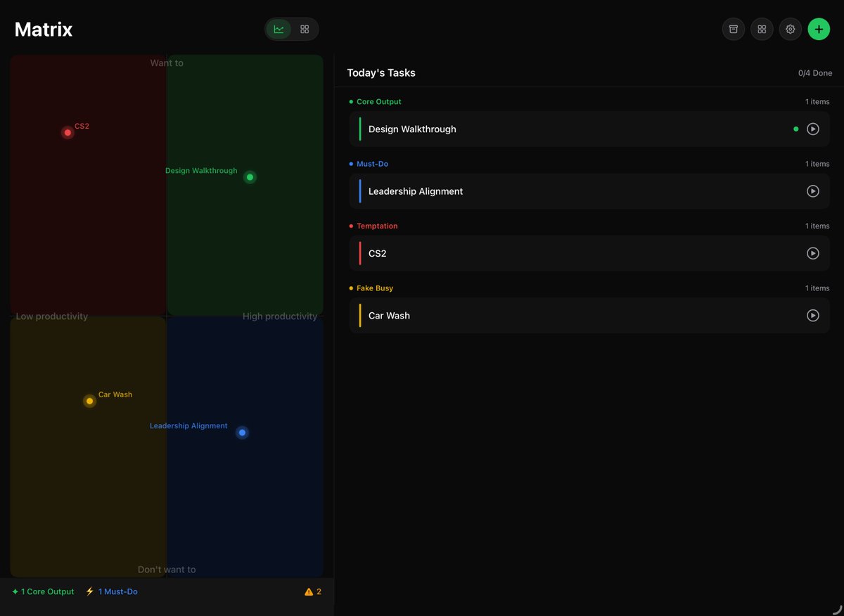Click the Temptation group header
Screen dimensions: 844x616
[x=373, y=226]
